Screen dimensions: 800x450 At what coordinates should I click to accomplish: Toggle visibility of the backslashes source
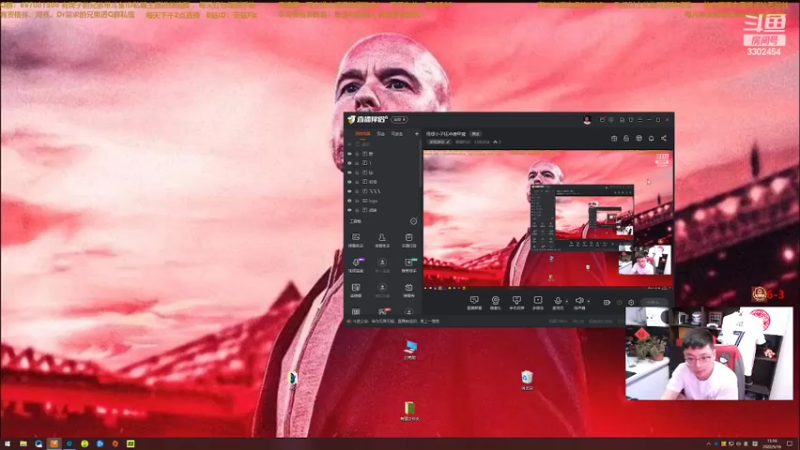[x=349, y=191]
